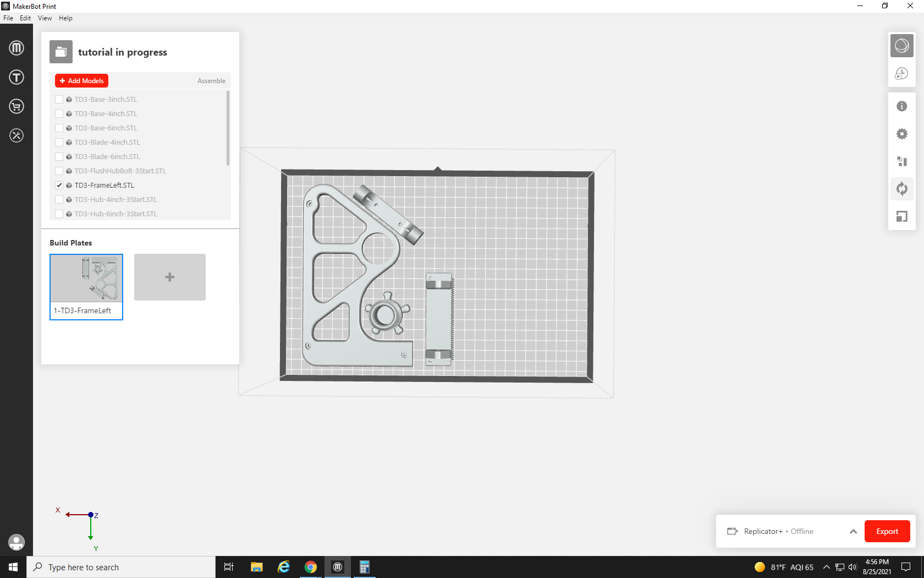This screenshot has width=924, height=578.
Task: Check the TD3-Hub-4inch-3Start.STL checkbox
Action: tap(59, 200)
